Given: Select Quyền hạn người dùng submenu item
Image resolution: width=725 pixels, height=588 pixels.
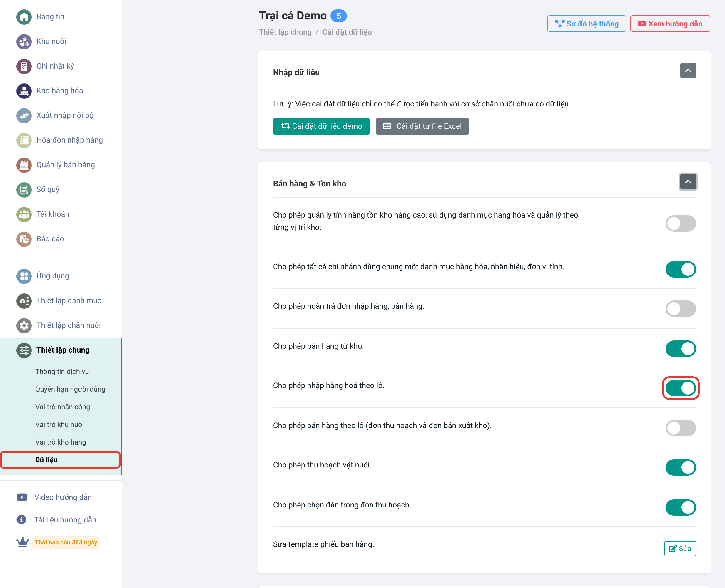Looking at the screenshot, I should point(70,389).
